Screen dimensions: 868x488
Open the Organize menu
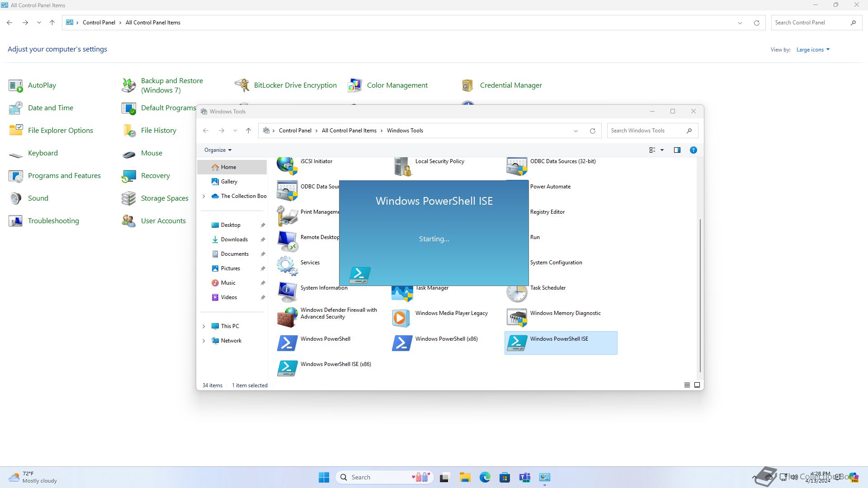pyautogui.click(x=217, y=150)
